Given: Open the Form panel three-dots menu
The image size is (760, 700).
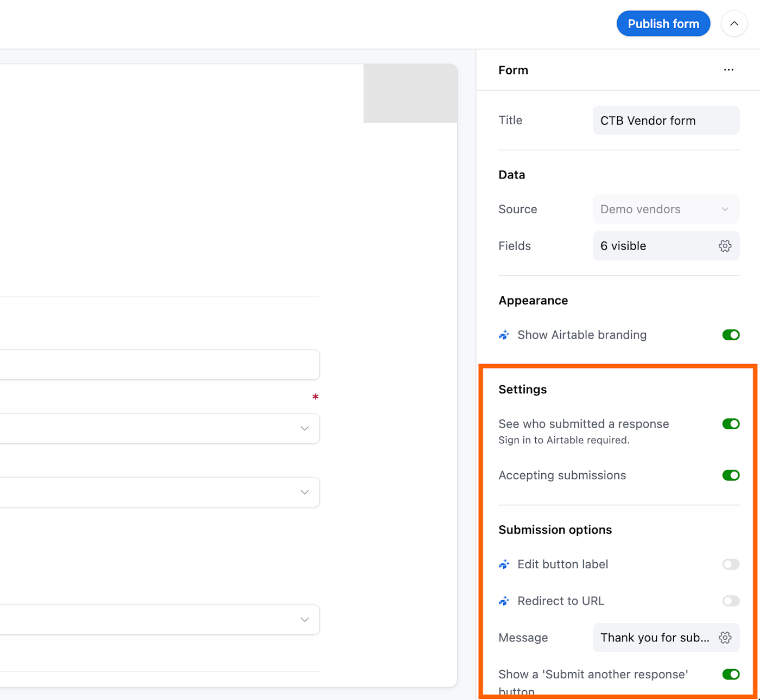Looking at the screenshot, I should click(729, 70).
